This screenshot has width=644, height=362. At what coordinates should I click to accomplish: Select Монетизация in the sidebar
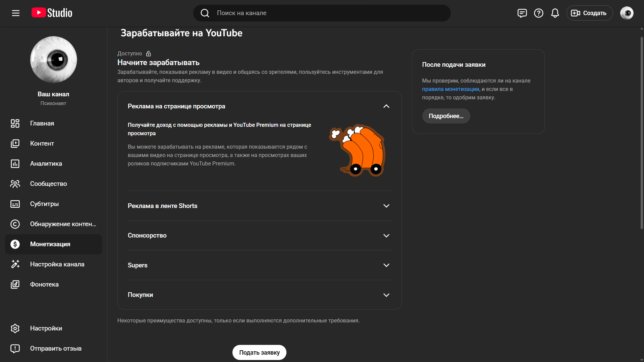[x=53, y=244]
